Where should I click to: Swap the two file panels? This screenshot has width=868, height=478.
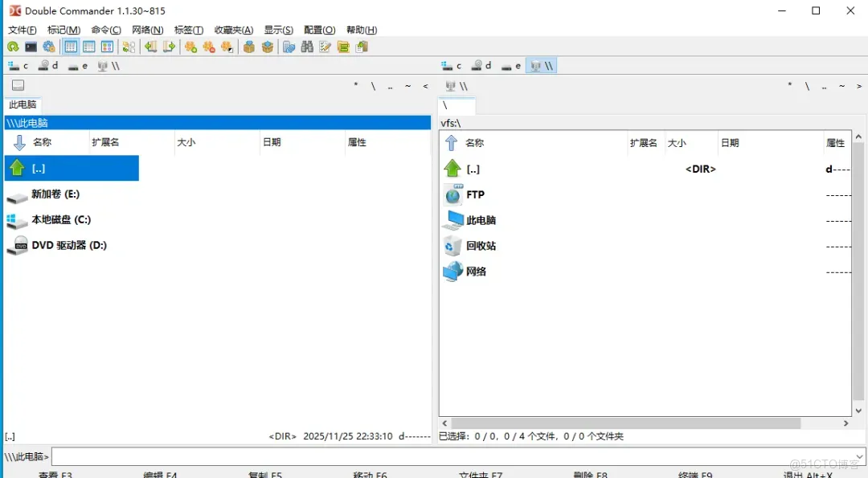click(x=129, y=47)
